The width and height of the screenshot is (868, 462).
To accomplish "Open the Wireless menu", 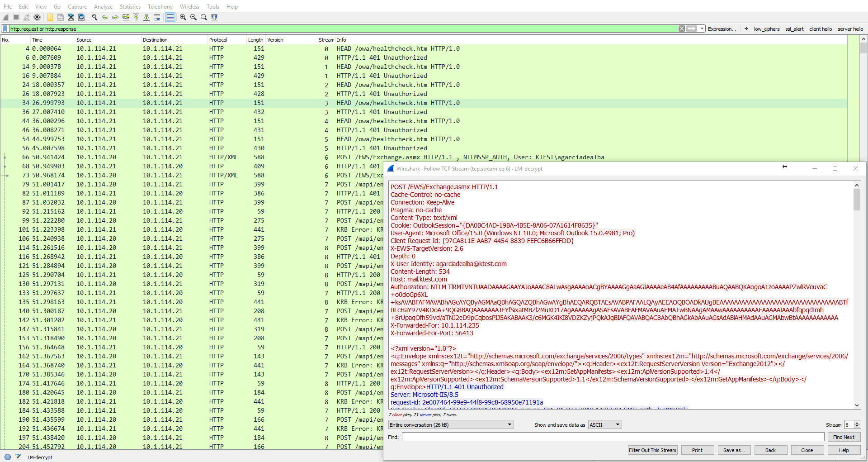I will click(189, 7).
